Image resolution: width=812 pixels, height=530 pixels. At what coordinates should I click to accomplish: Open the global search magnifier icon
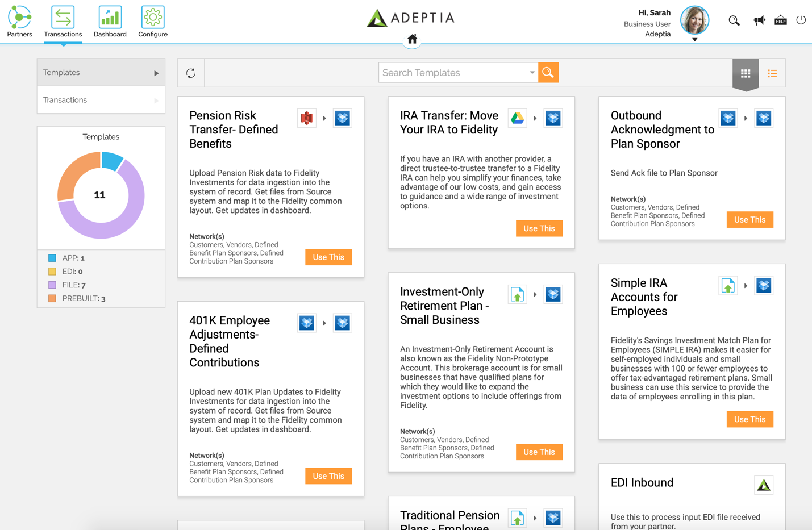click(x=734, y=20)
